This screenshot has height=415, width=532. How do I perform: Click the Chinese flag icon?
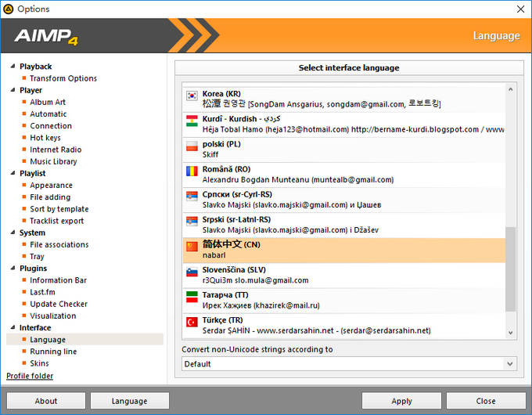point(192,247)
